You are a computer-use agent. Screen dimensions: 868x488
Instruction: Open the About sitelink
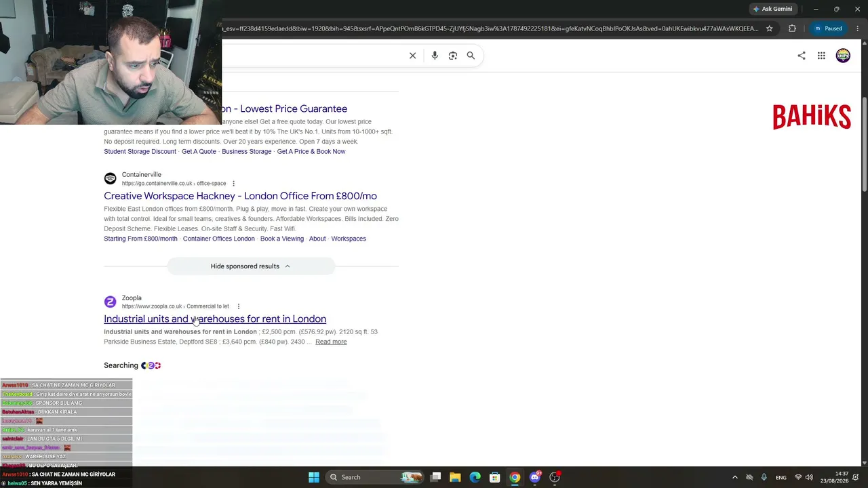(x=317, y=239)
